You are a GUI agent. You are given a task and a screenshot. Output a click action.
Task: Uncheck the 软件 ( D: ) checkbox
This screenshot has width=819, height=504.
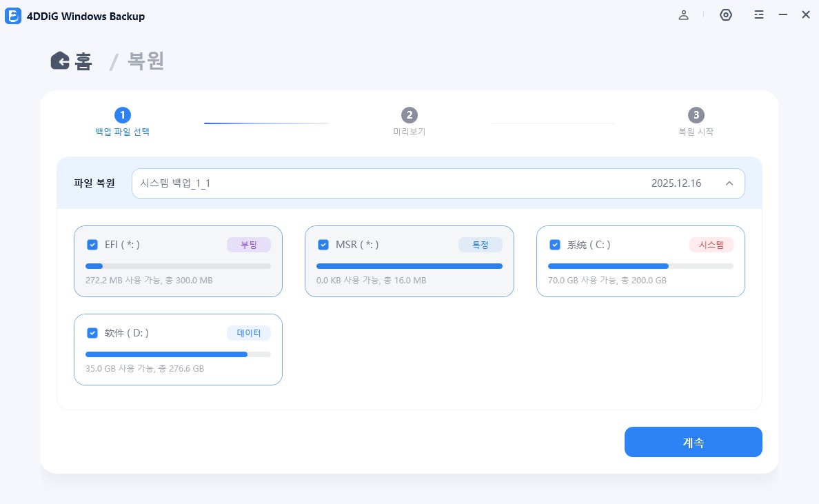[x=92, y=333]
